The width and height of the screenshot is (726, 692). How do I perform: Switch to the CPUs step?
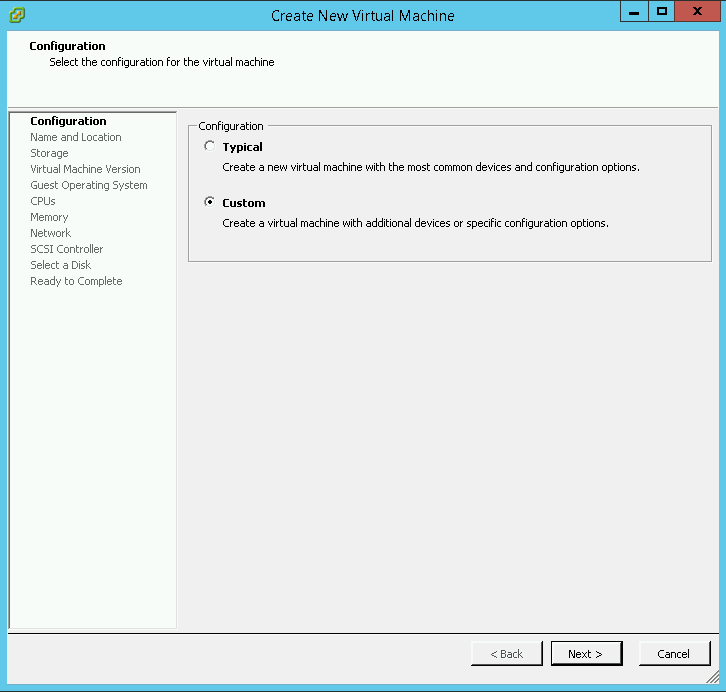coord(43,201)
